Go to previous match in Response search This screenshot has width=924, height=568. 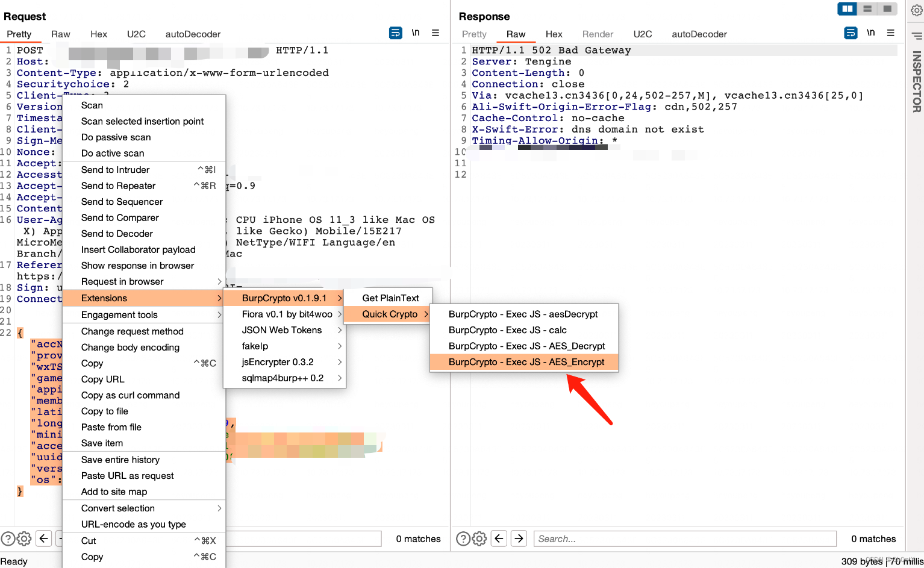pyautogui.click(x=499, y=538)
